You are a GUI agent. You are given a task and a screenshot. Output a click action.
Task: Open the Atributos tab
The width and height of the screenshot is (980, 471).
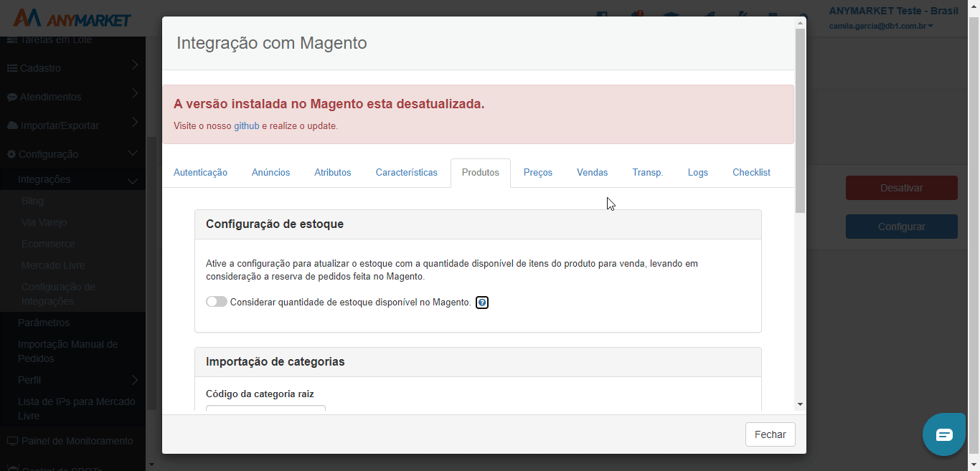click(333, 173)
